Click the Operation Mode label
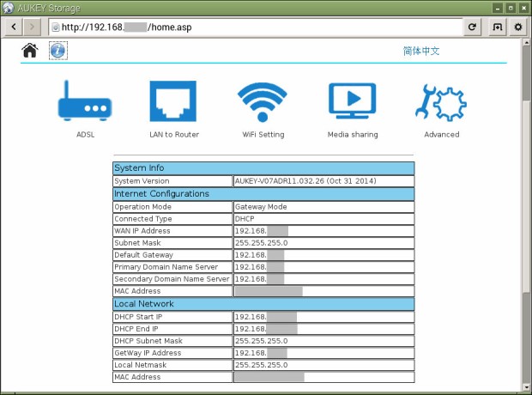532x395 pixels. point(142,207)
